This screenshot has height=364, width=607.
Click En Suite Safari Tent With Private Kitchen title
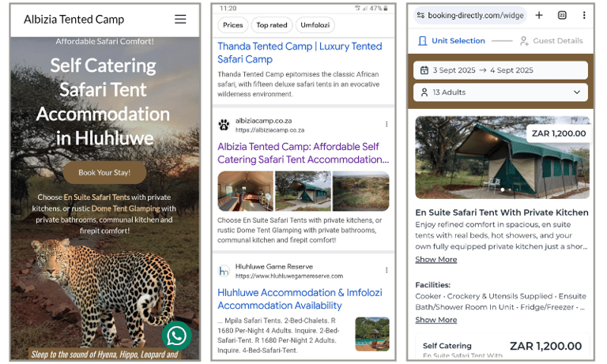pyautogui.click(x=502, y=212)
